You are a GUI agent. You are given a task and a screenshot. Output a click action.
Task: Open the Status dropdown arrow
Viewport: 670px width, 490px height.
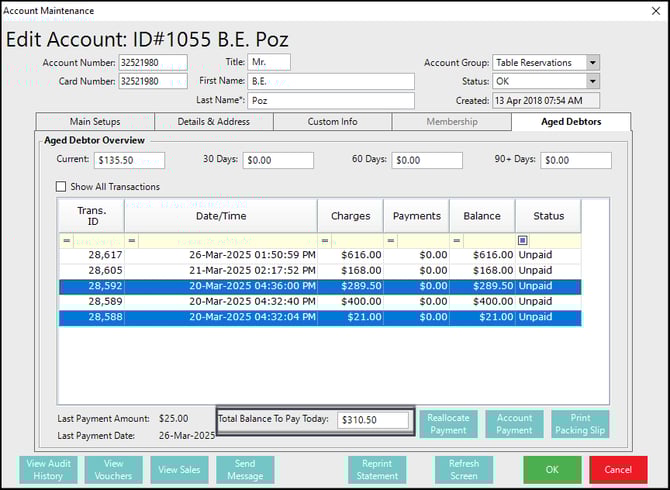[593, 82]
